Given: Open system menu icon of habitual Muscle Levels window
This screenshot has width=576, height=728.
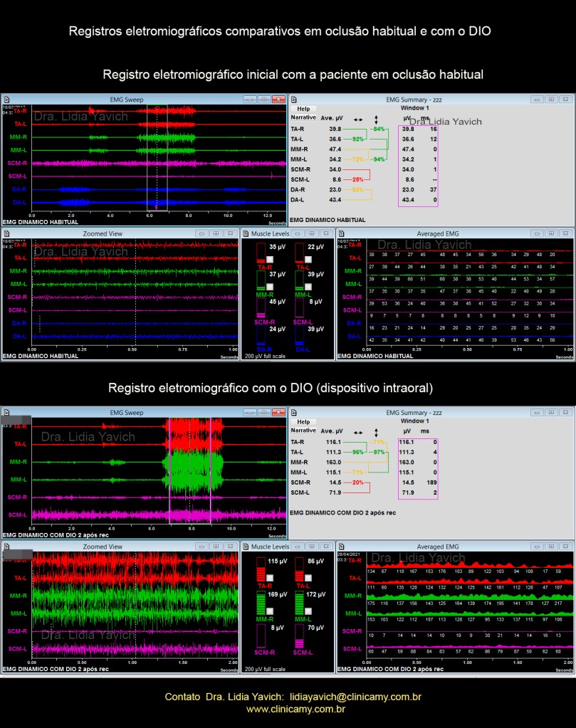Looking at the screenshot, I should coord(247,233).
